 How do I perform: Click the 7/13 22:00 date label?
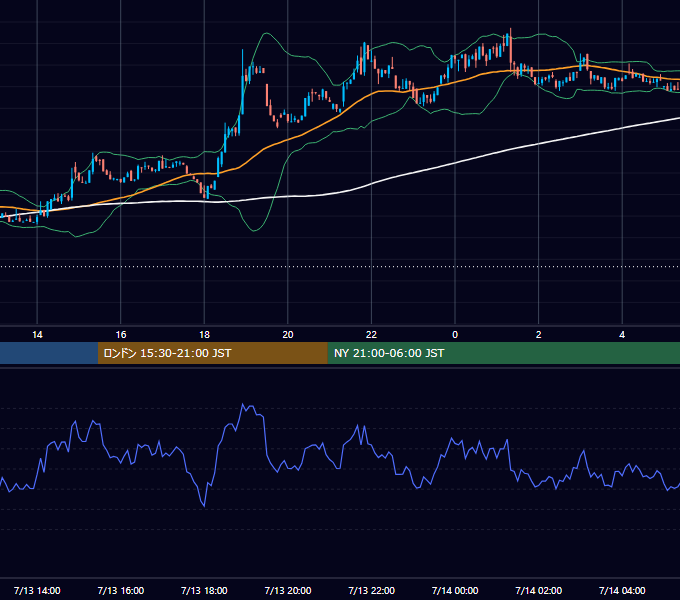coord(372,590)
